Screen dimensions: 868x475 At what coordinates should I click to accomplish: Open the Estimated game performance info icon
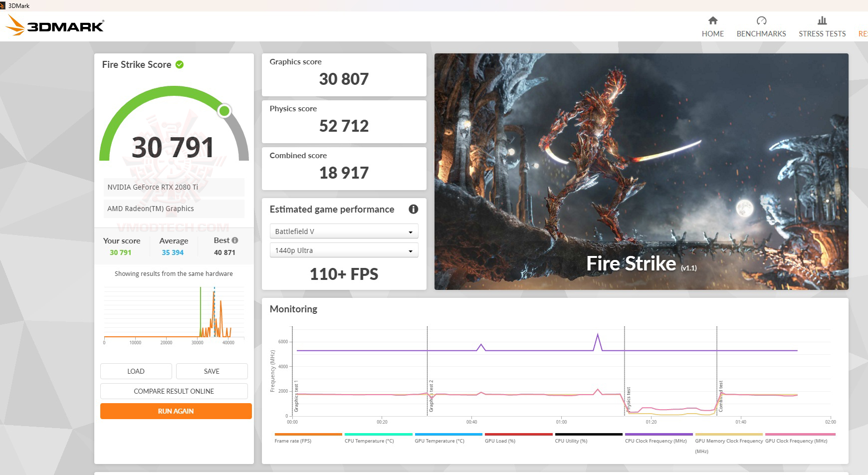tap(413, 209)
